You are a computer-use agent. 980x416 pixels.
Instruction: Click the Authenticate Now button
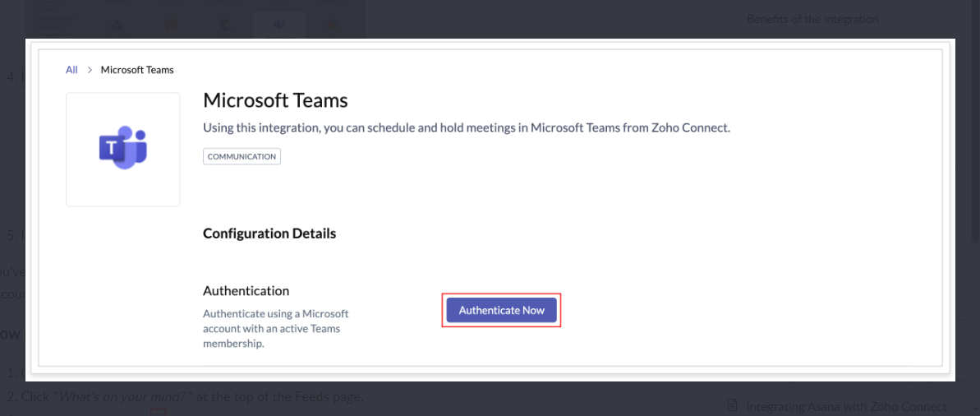coord(501,310)
